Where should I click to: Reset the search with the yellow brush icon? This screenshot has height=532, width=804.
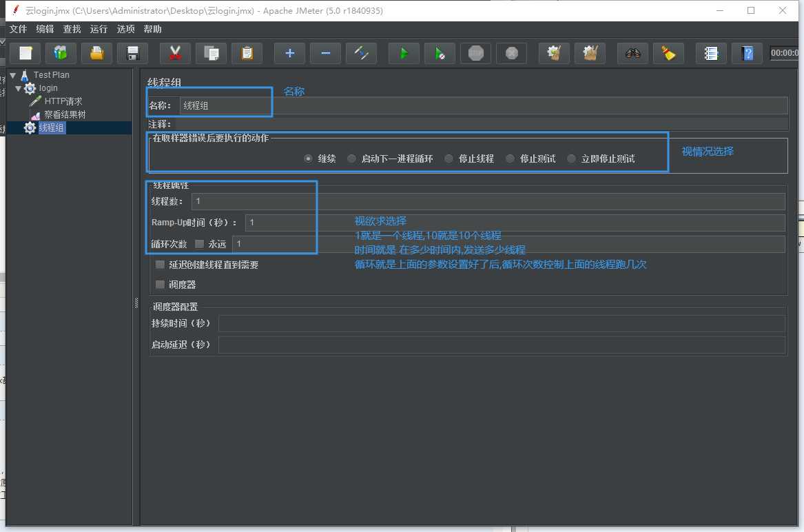(x=669, y=53)
